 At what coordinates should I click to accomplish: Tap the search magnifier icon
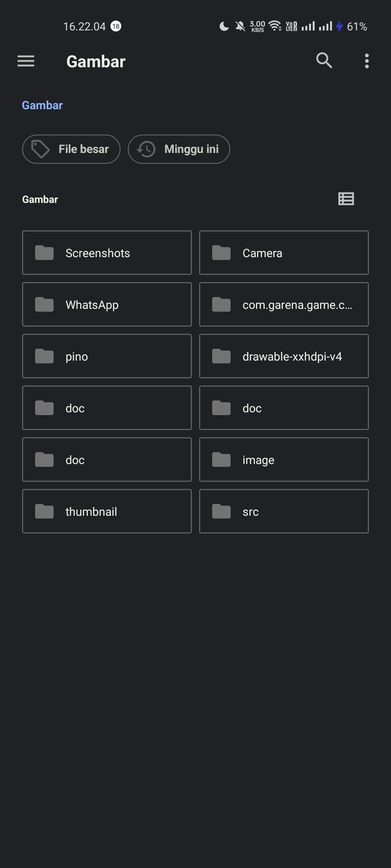click(324, 61)
